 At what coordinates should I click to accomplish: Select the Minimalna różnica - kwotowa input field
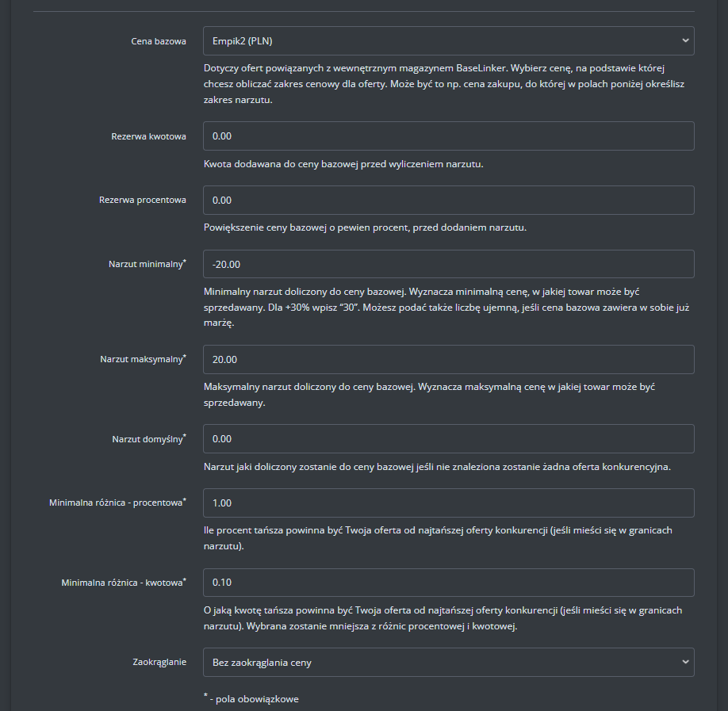[448, 583]
